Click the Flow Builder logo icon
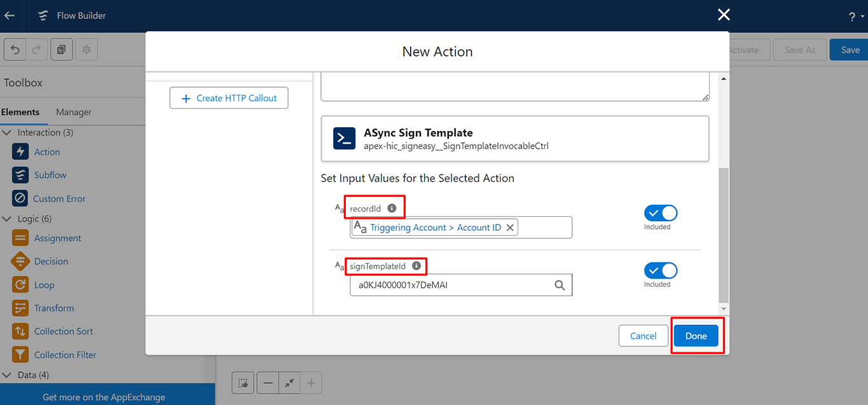Screen dimensions: 868x405 click(43, 16)
